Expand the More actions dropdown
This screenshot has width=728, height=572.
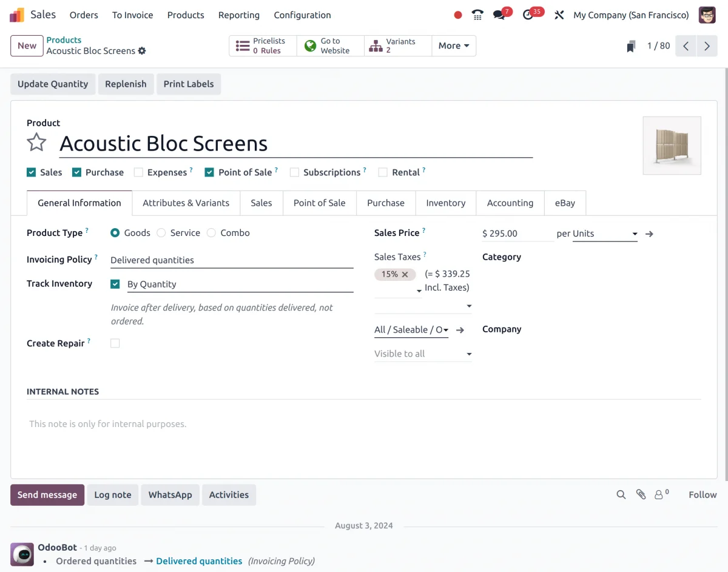coord(454,45)
